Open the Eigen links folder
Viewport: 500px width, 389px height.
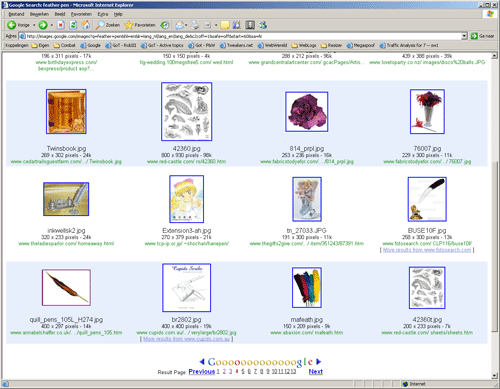point(40,45)
